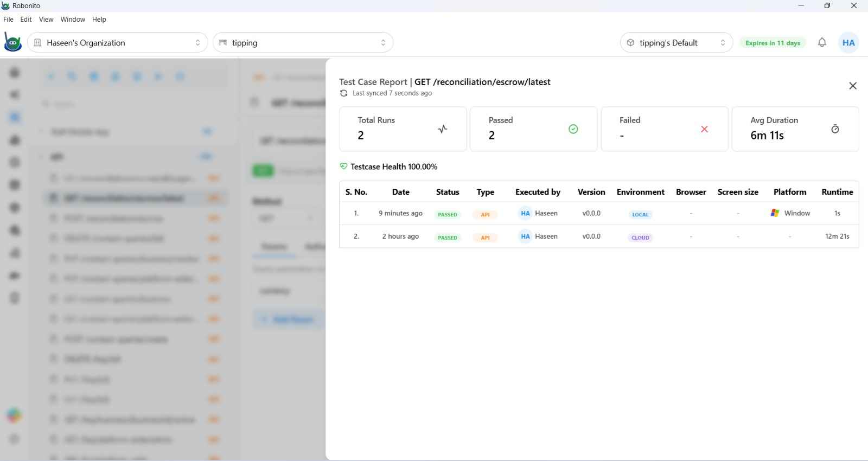Click the Failed red cross icon
The image size is (868, 461).
[x=704, y=129]
